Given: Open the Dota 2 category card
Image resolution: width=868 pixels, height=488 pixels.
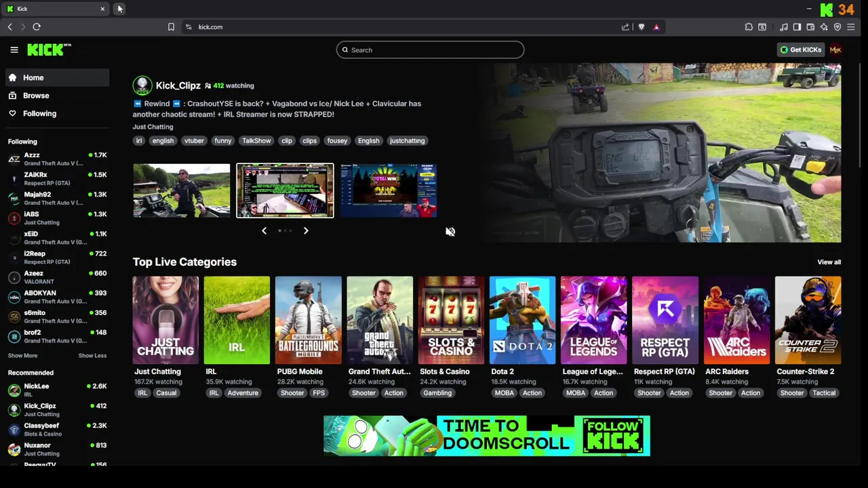Looking at the screenshot, I should (x=522, y=320).
